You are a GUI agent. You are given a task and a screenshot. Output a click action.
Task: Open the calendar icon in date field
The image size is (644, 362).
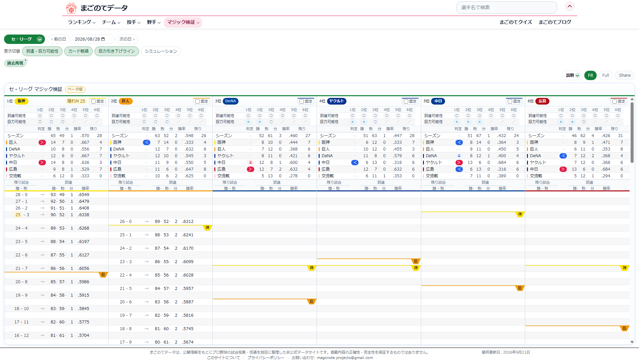point(103,39)
